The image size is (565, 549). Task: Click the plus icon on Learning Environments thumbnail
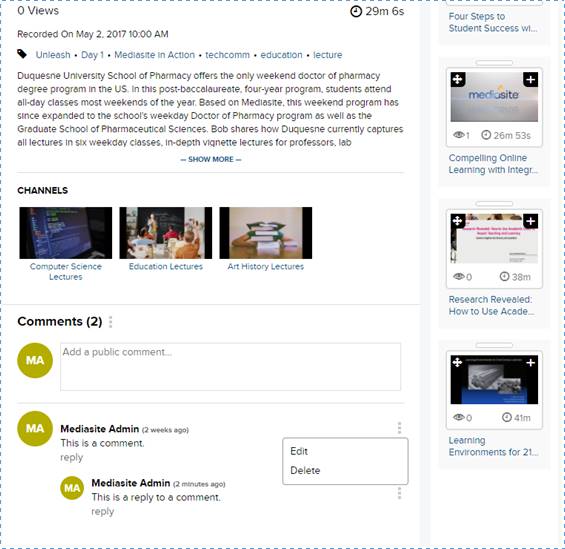click(530, 362)
